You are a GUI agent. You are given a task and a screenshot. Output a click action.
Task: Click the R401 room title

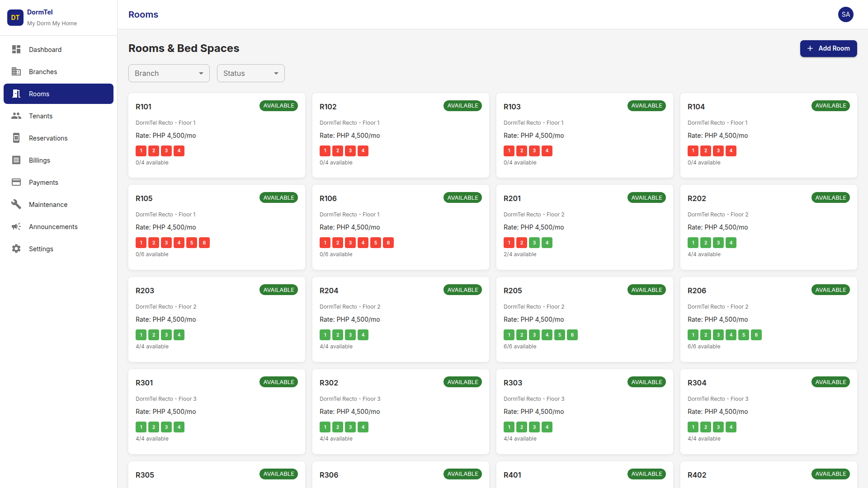tap(512, 475)
